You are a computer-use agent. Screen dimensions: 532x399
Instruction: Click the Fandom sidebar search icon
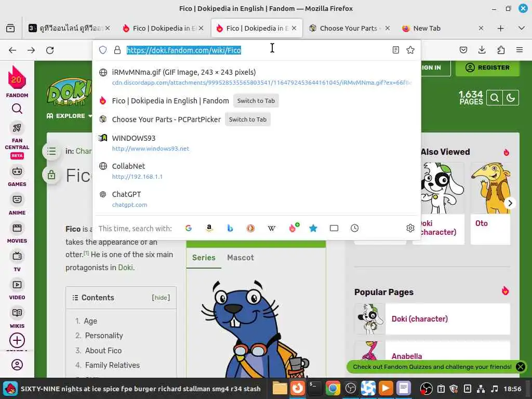(x=17, y=109)
